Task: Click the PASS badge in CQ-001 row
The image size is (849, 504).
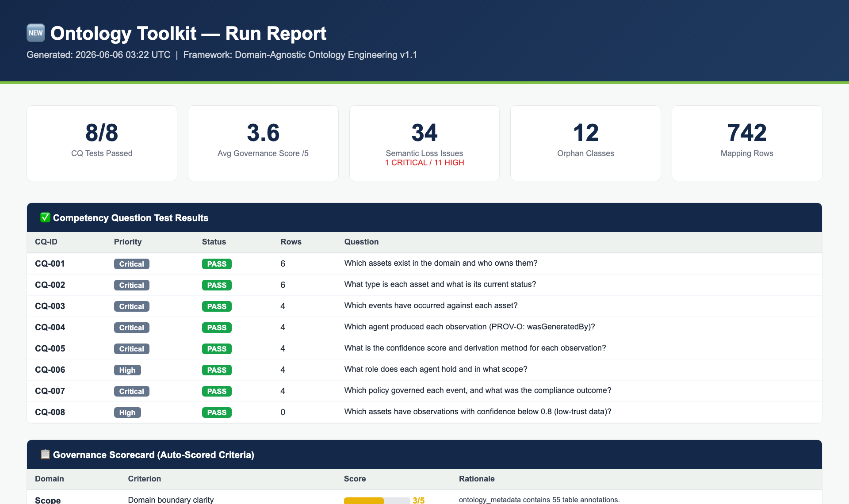Action: tap(217, 264)
